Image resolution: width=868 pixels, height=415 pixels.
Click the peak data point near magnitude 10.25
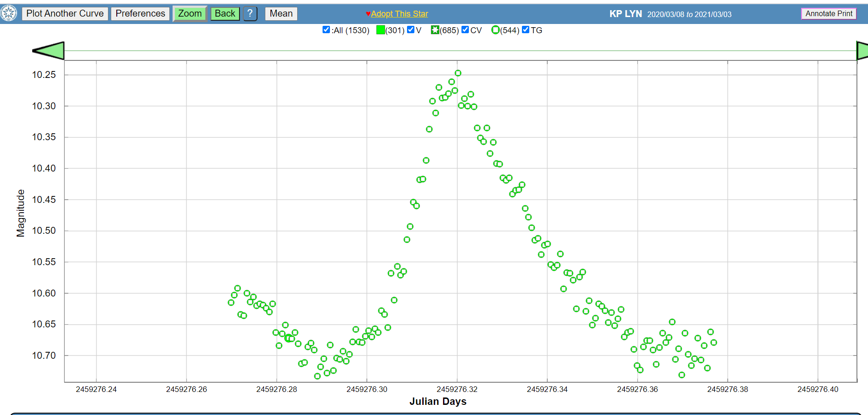pyautogui.click(x=458, y=73)
